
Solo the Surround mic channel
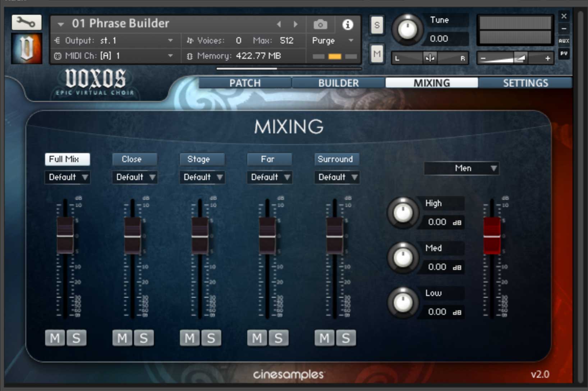346,337
